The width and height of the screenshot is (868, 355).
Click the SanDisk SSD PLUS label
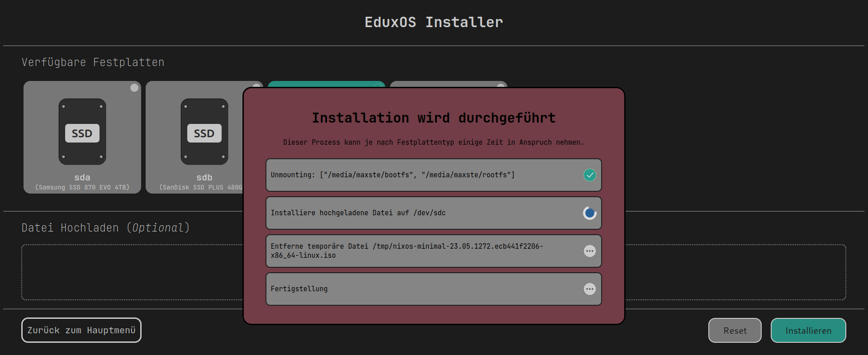(201, 187)
